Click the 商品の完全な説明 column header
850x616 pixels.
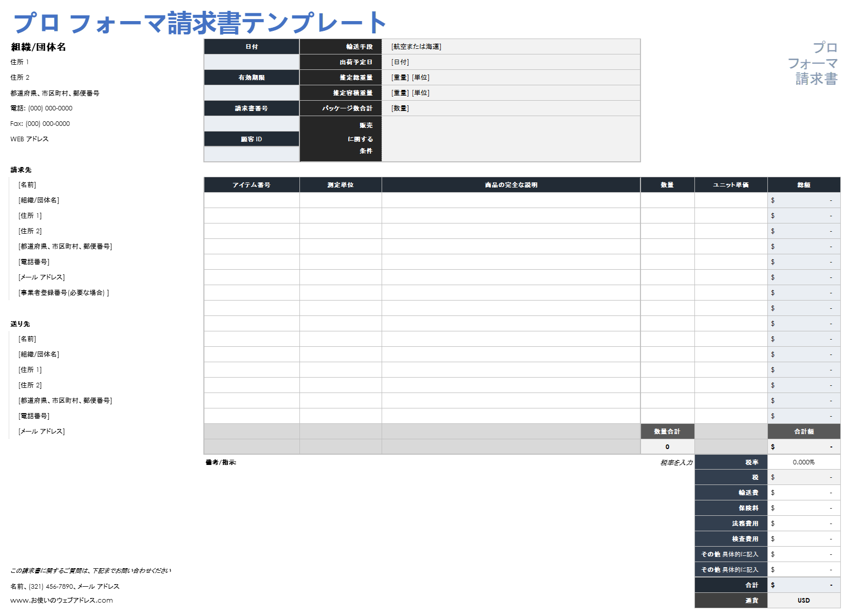coord(511,184)
